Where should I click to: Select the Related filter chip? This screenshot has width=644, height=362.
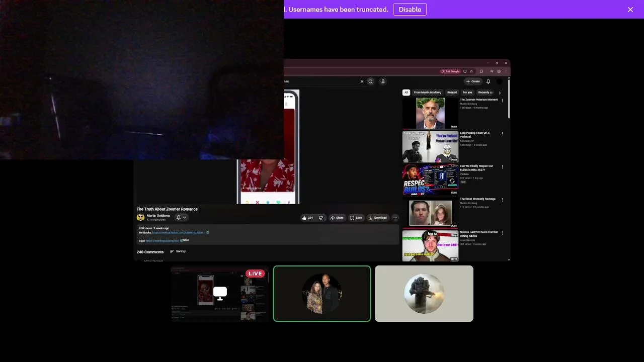point(452,93)
